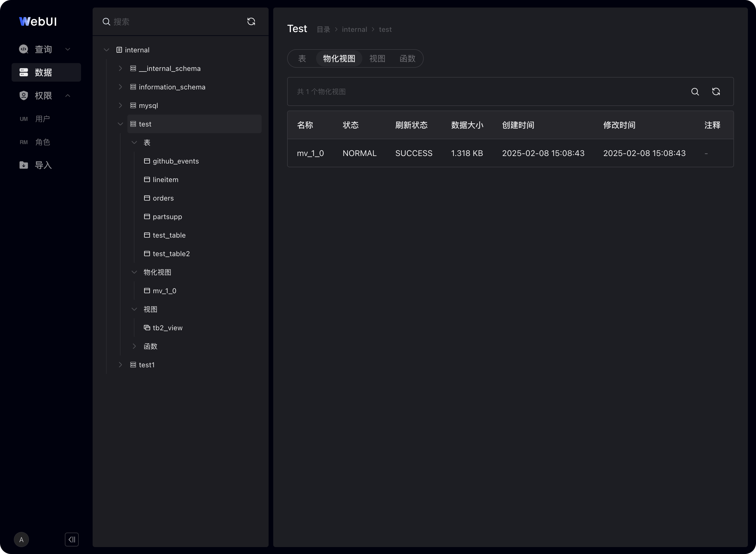Open the user avatar A
The width and height of the screenshot is (756, 554).
(21, 540)
